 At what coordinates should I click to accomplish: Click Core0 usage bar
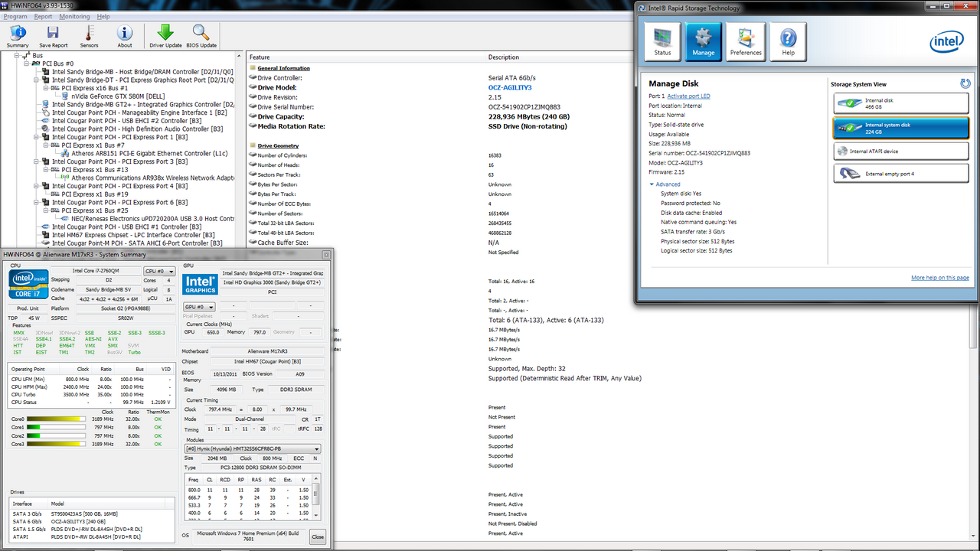click(x=56, y=419)
